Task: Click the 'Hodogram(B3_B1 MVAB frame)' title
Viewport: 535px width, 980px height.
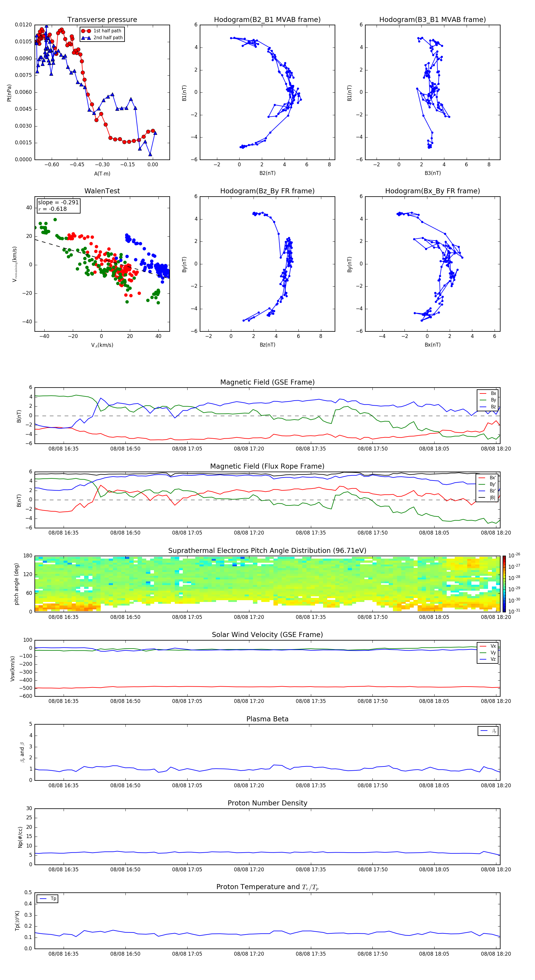Action: [x=432, y=20]
